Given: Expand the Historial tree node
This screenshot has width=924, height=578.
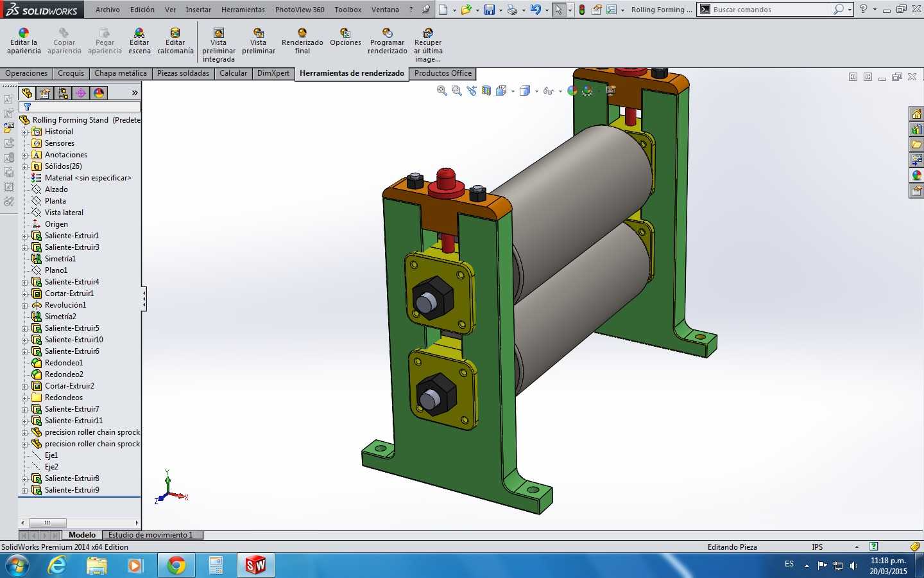Looking at the screenshot, I should pyautogui.click(x=25, y=132).
